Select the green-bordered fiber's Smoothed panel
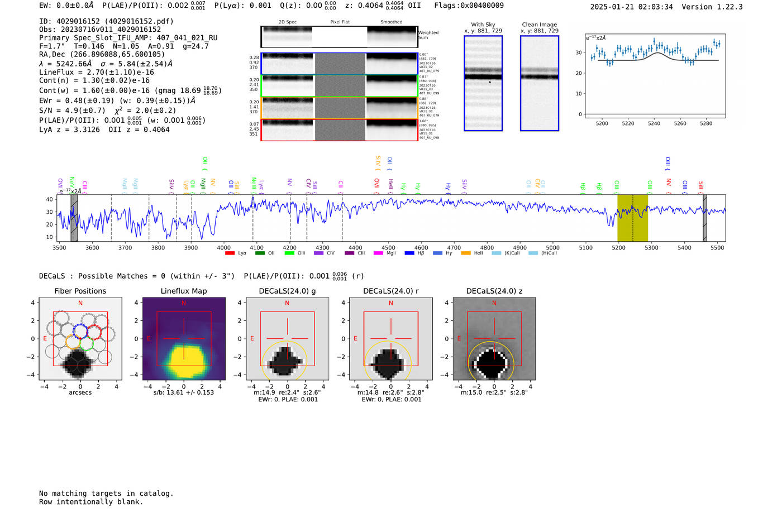Image resolution: width=782 pixels, height=532 pixels. (392, 86)
